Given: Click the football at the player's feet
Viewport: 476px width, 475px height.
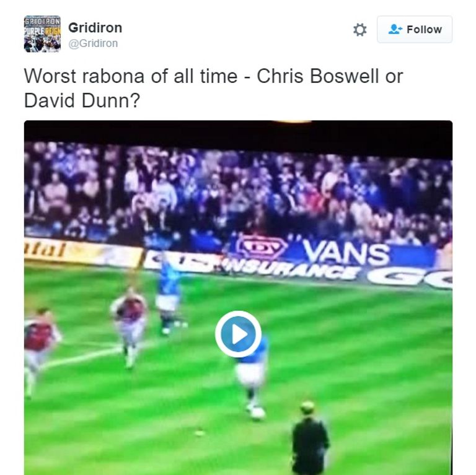Looking at the screenshot, I should coord(258,414).
